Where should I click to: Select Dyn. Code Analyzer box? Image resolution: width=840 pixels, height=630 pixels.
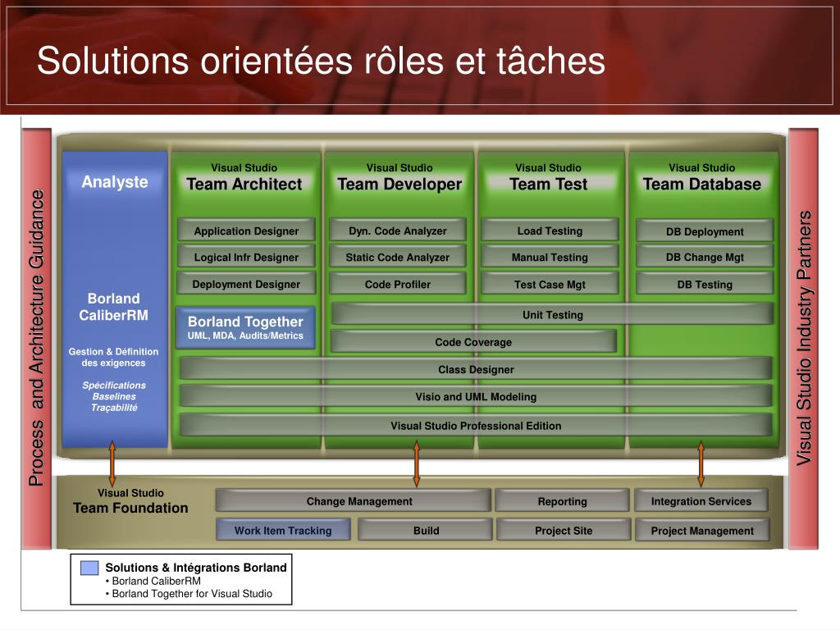coord(398,231)
